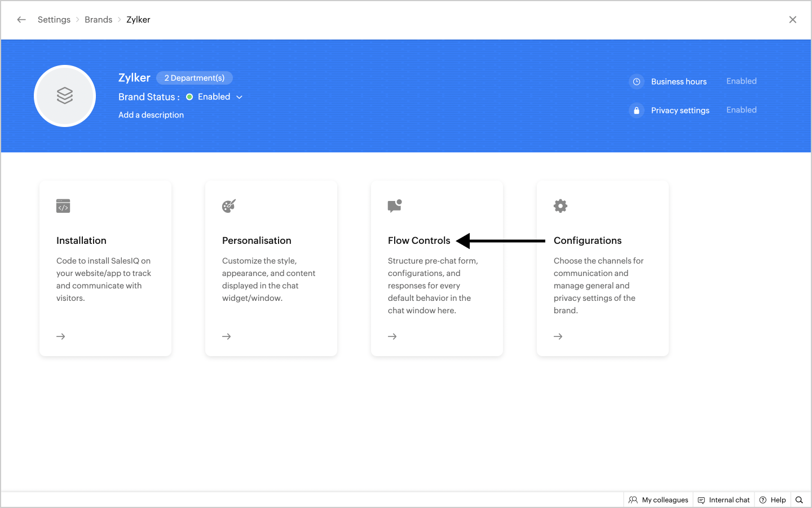Click the Installation code window icon
The image size is (812, 508).
(63, 206)
